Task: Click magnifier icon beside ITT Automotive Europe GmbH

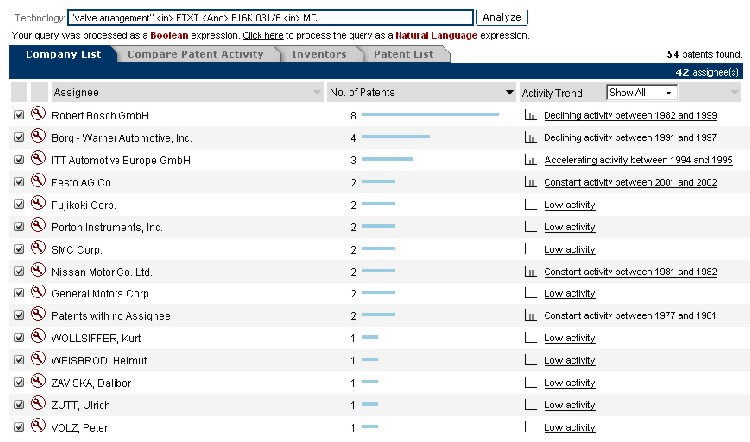Action: coord(38,158)
